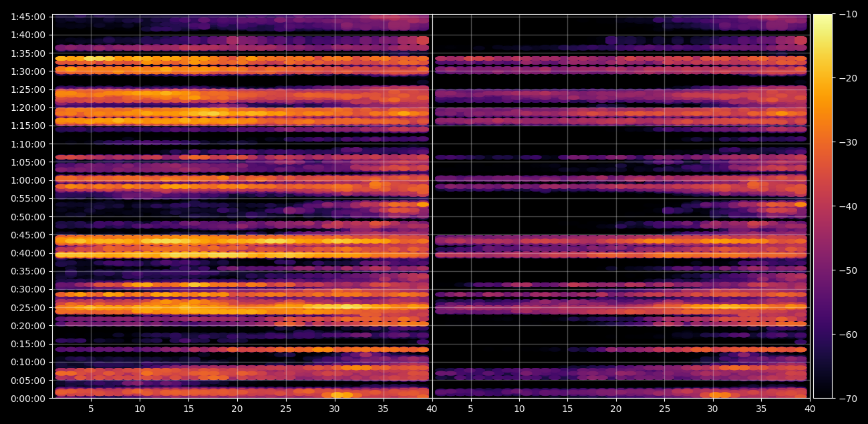Click tick 5 under the left heatmap
Screen dimensions: 868x424
point(91,409)
